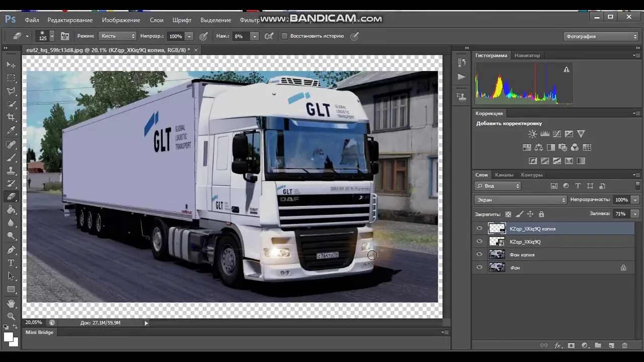Select the History Brush tool
Viewport: 644px width, 362px height.
point(11,184)
